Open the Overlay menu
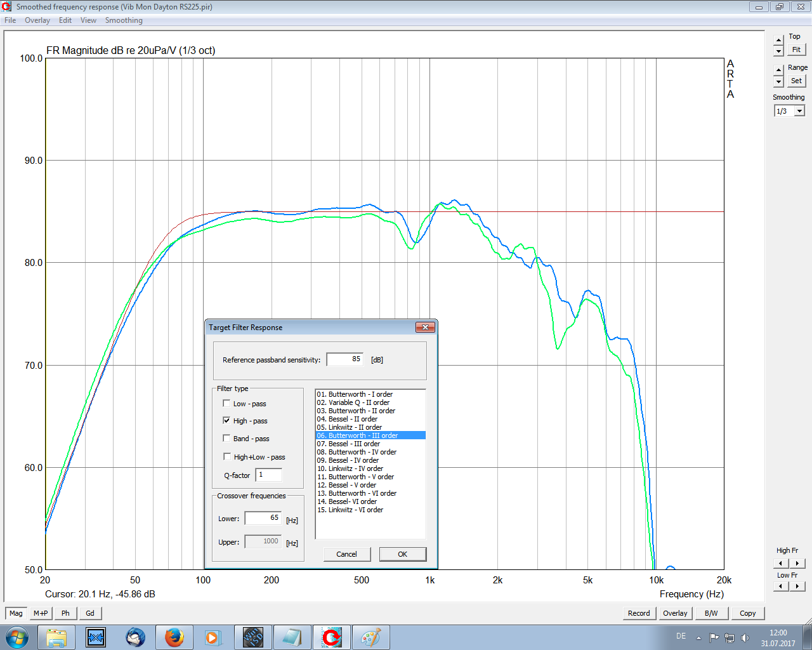Screen dimensions: 812x650 pos(37,20)
